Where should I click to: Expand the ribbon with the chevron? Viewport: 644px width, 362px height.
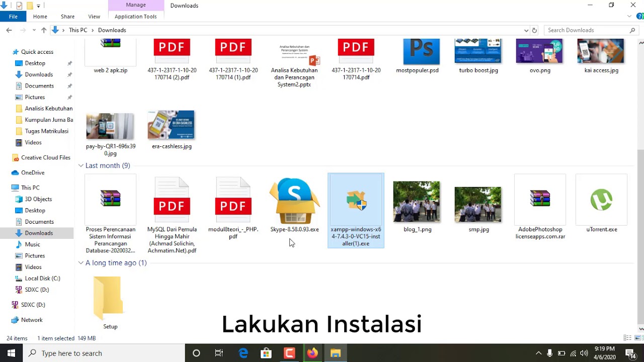(629, 17)
